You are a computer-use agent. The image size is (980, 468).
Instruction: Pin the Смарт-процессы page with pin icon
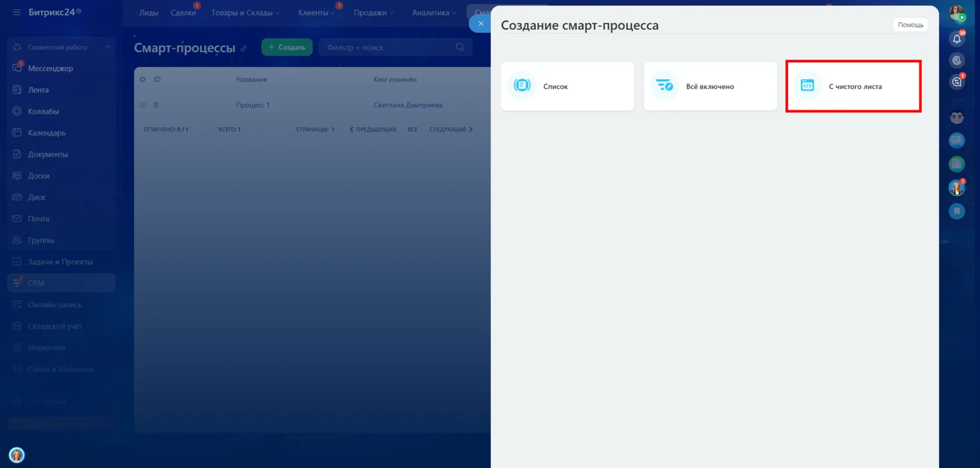click(244, 48)
